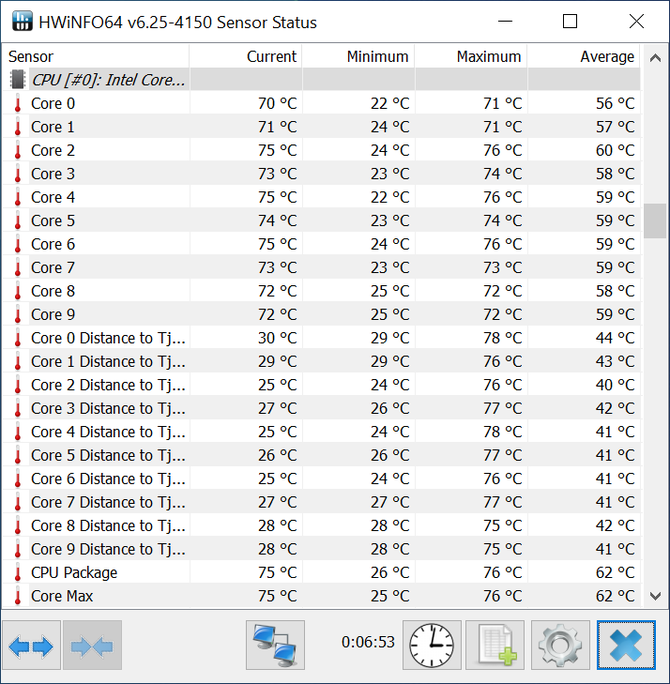Viewport: 670px width, 684px height.
Task: Click CPU Package minimum 26 °C
Action: pyautogui.click(x=390, y=572)
